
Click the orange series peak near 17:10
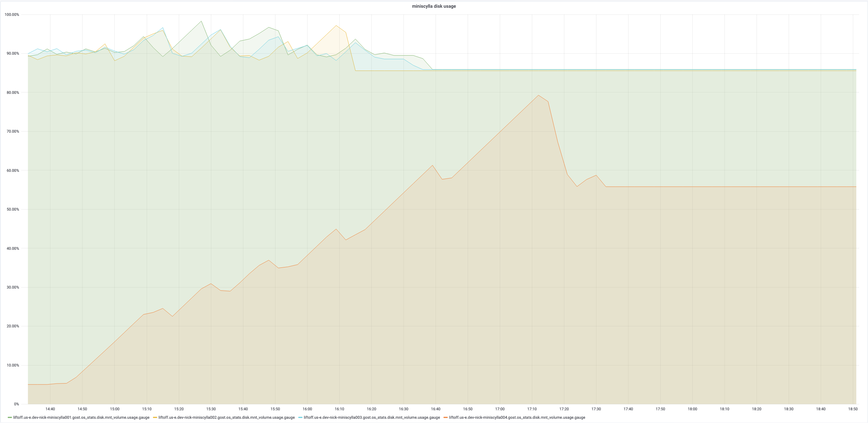tap(538, 95)
